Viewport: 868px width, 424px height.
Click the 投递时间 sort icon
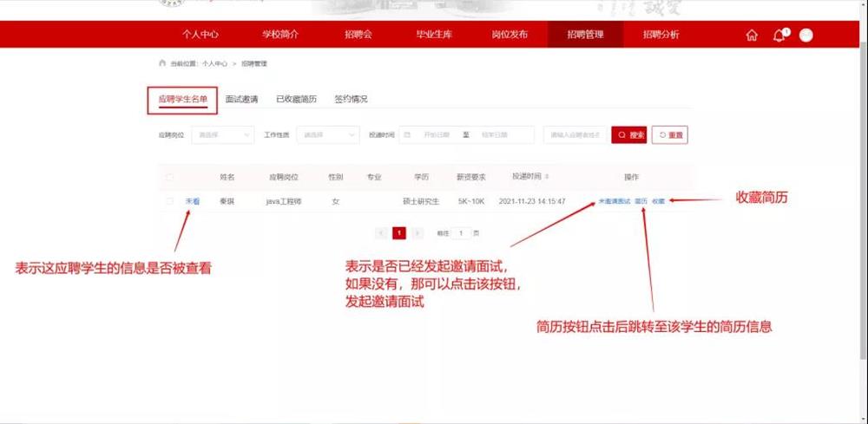click(547, 177)
